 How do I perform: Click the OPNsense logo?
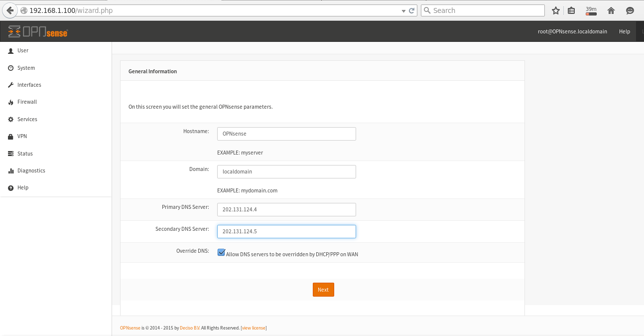point(38,31)
